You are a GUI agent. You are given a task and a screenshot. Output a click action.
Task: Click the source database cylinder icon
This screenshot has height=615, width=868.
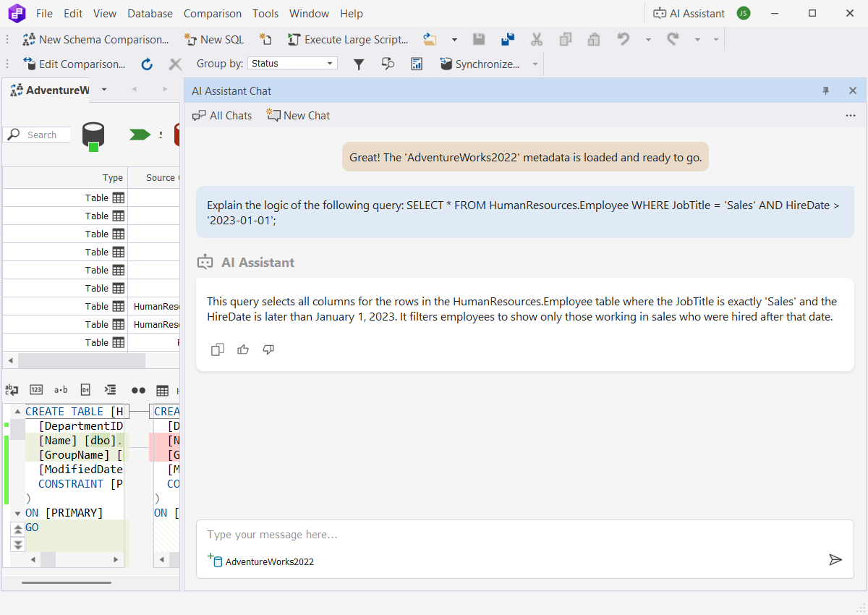[x=93, y=135]
